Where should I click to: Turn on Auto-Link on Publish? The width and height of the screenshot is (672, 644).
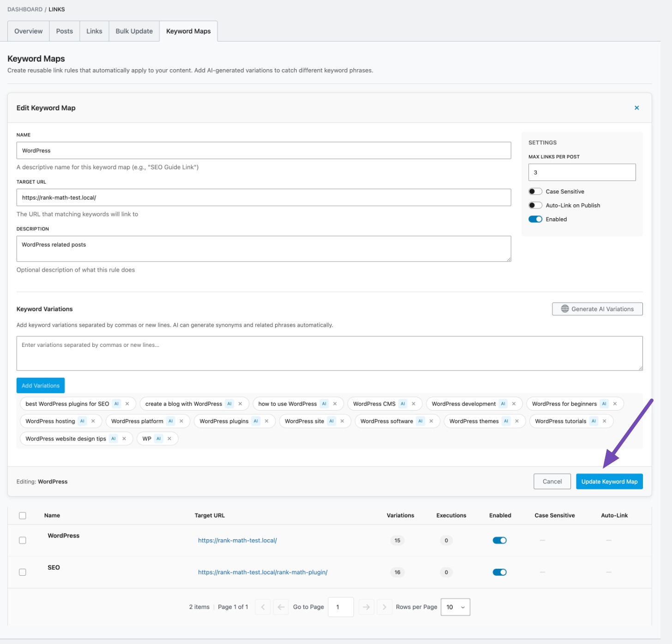[x=535, y=205]
